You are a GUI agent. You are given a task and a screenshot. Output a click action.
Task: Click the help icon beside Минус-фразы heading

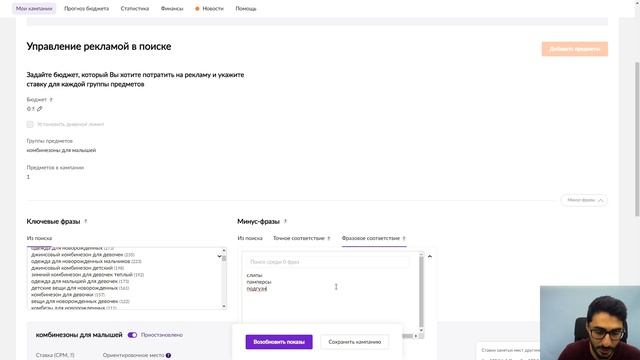tap(285, 221)
